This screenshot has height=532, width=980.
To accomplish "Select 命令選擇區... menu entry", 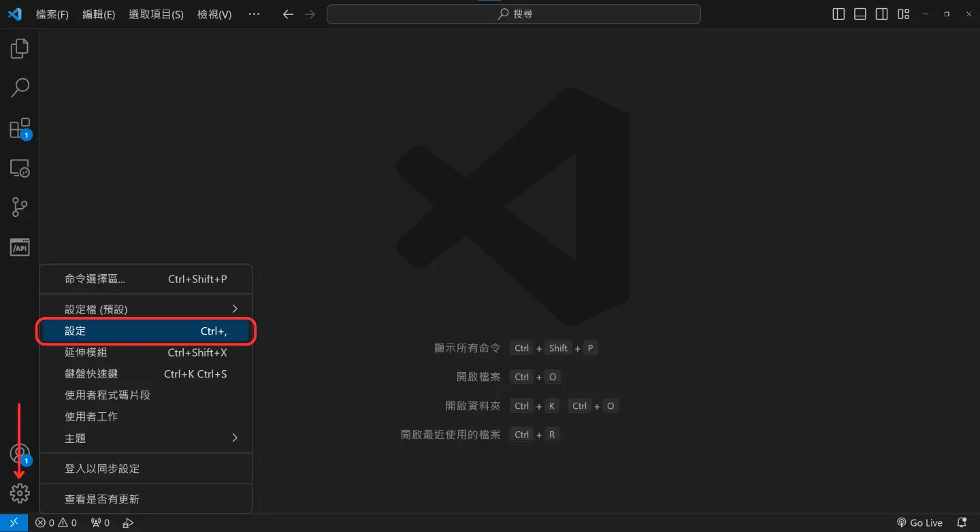I will pos(146,279).
